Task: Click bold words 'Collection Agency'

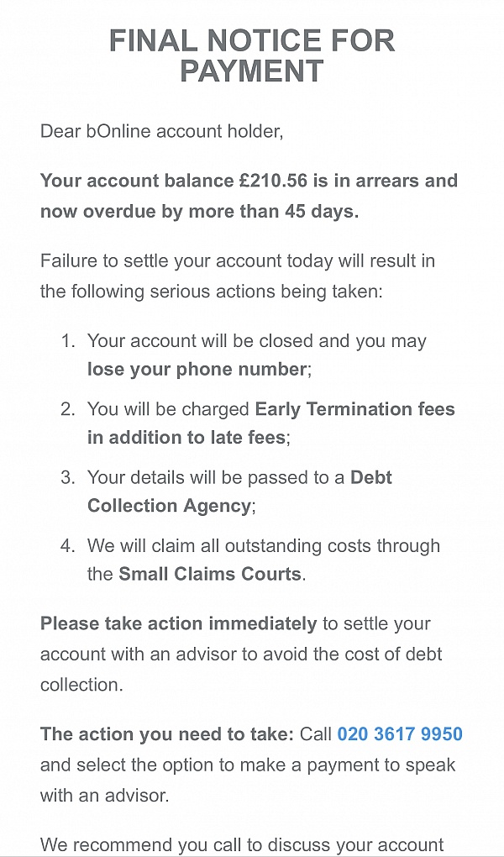Action: click(x=169, y=506)
